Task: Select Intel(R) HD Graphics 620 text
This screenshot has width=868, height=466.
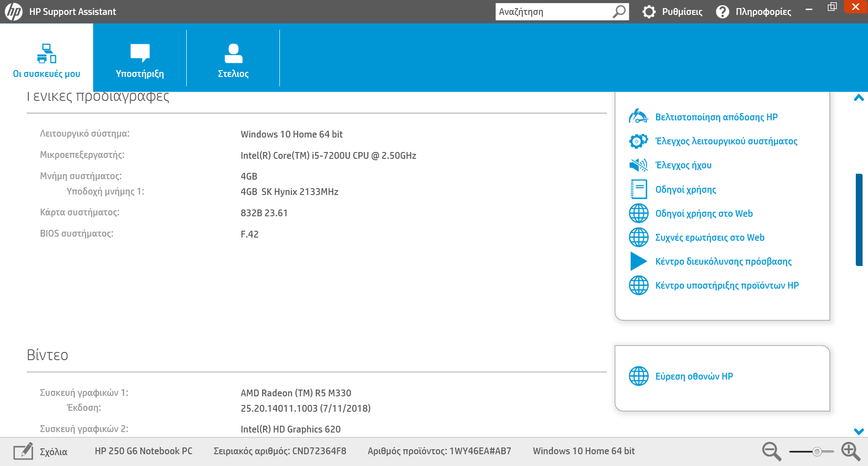Action: [291, 429]
